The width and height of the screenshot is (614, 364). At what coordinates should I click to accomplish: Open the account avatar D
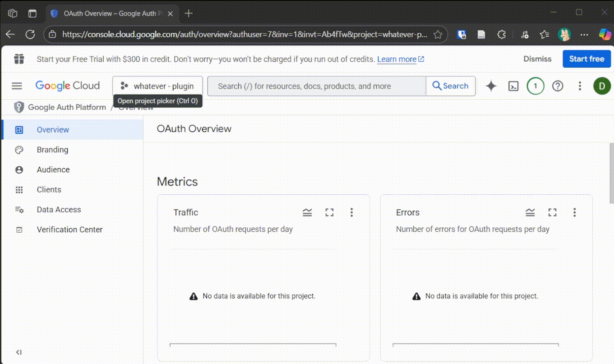pos(602,86)
